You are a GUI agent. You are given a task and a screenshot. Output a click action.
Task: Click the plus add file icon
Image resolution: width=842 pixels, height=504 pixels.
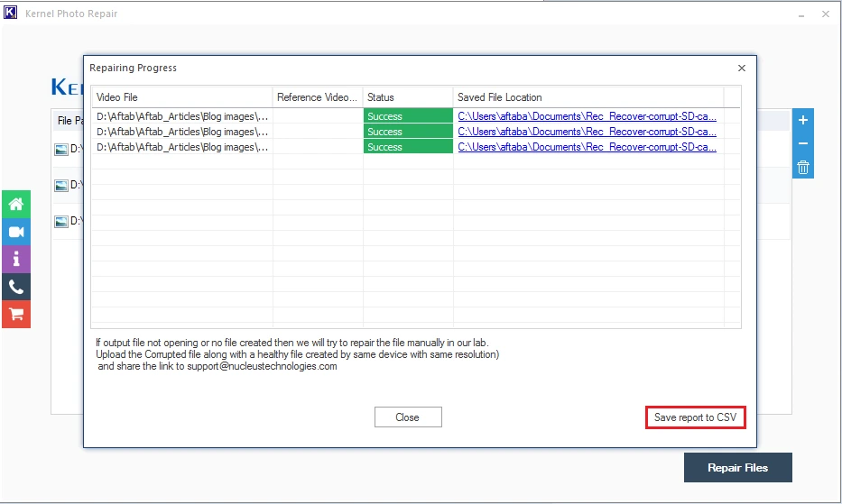803,120
